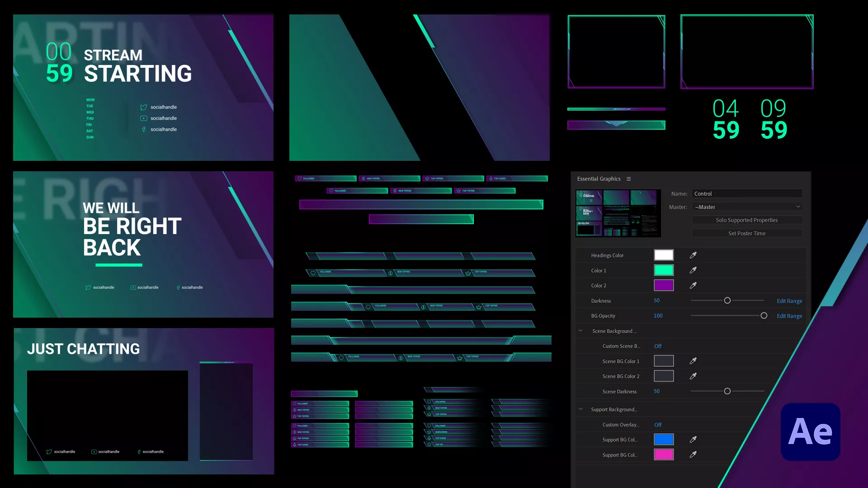Open the Master dropdown menu
This screenshot has width=868, height=488.
point(747,207)
